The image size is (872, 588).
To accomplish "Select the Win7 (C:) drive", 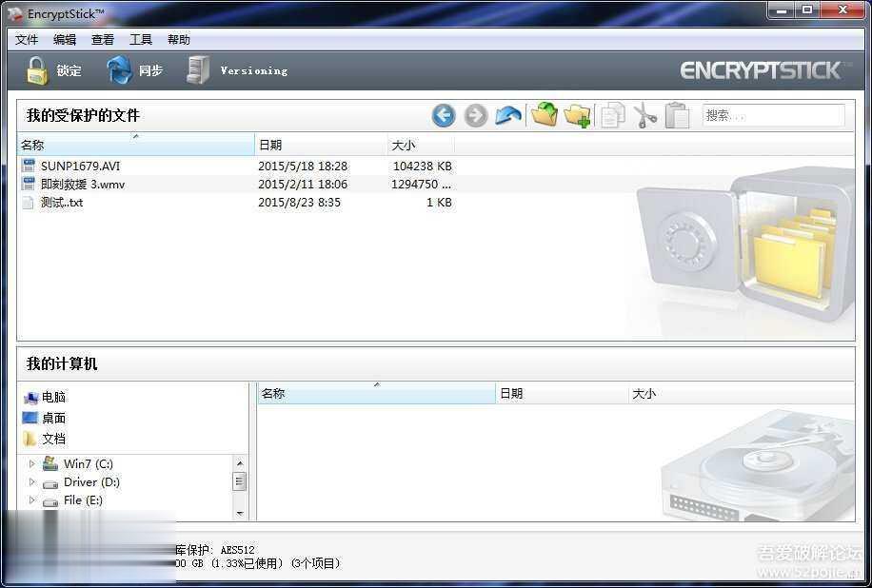I will (88, 463).
